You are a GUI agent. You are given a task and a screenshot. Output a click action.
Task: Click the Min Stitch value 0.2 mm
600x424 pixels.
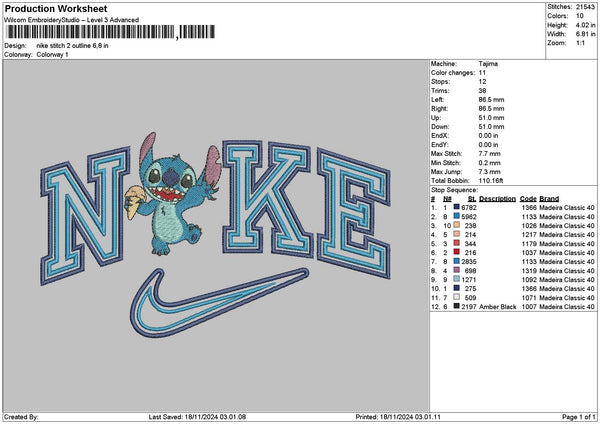click(x=489, y=163)
